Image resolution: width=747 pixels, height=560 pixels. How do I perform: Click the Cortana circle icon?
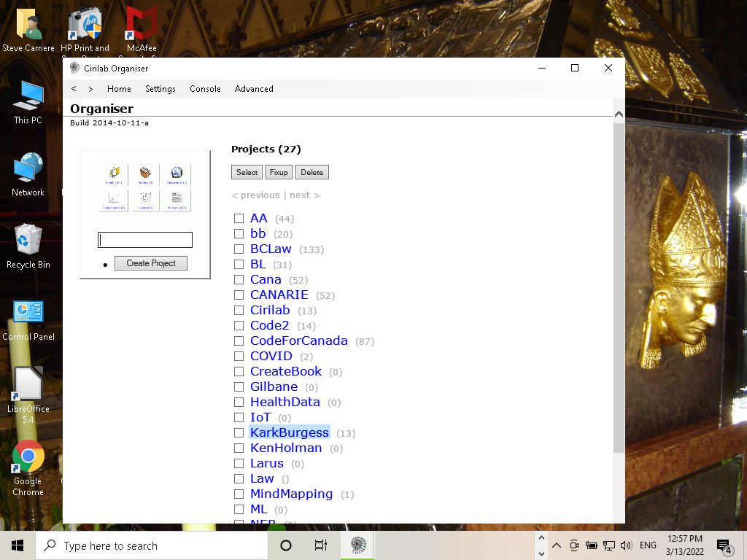tap(286, 545)
